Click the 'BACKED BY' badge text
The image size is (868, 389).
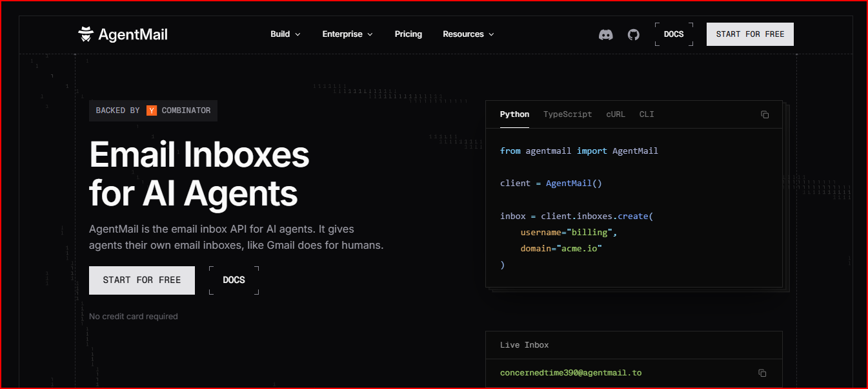point(117,110)
